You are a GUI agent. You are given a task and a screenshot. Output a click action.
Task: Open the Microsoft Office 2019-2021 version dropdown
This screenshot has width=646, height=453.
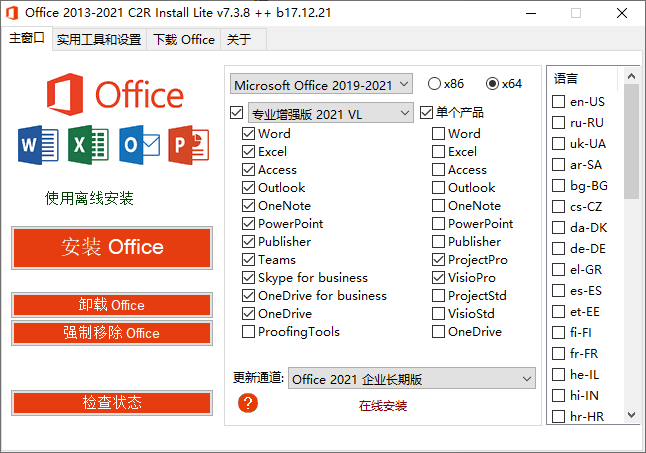point(320,84)
